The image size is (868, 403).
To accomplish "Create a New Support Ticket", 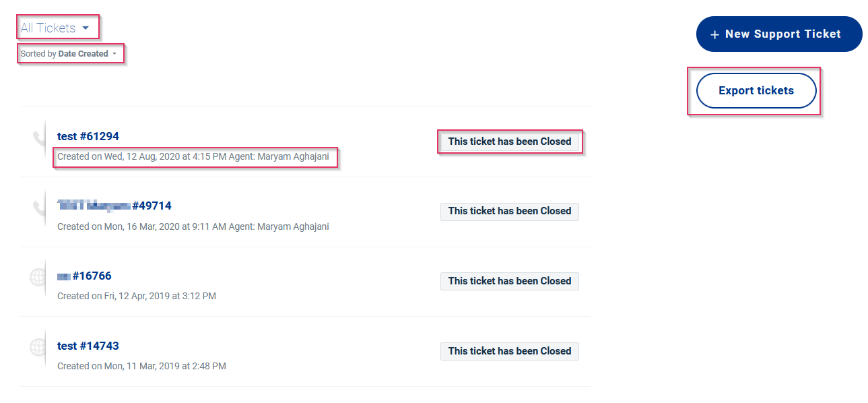I will click(x=778, y=34).
